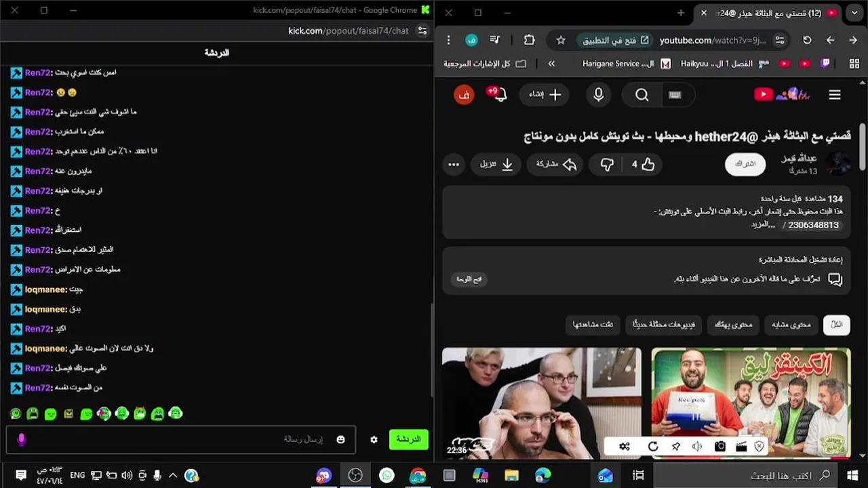Select the first green Kick emote
The height and width of the screenshot is (488, 868).
coord(16,413)
